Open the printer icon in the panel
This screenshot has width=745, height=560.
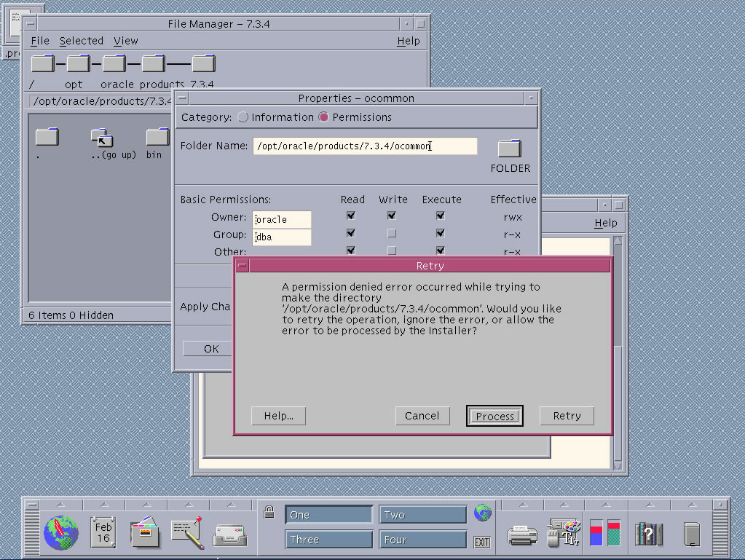(x=522, y=535)
